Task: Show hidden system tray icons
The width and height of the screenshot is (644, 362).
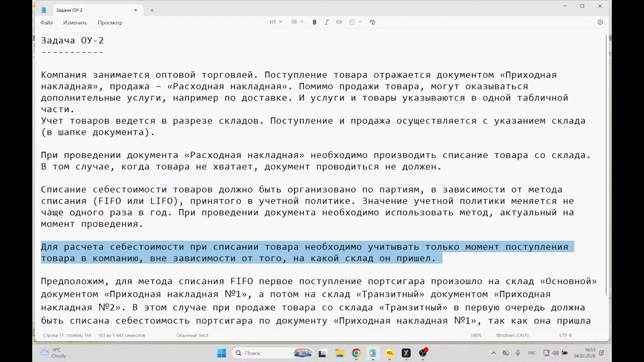Action: click(494, 353)
